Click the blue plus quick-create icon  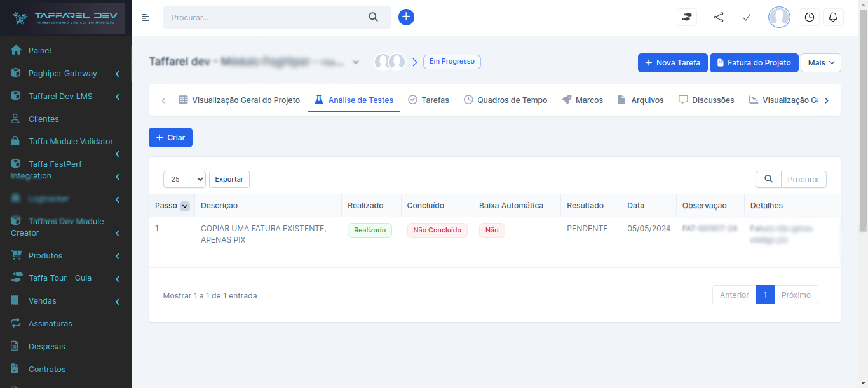[x=406, y=17]
